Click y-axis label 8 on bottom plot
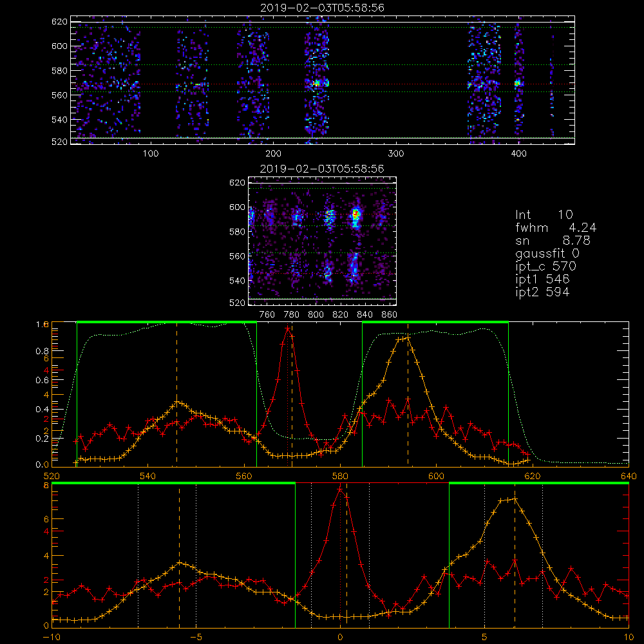 click(x=46, y=486)
